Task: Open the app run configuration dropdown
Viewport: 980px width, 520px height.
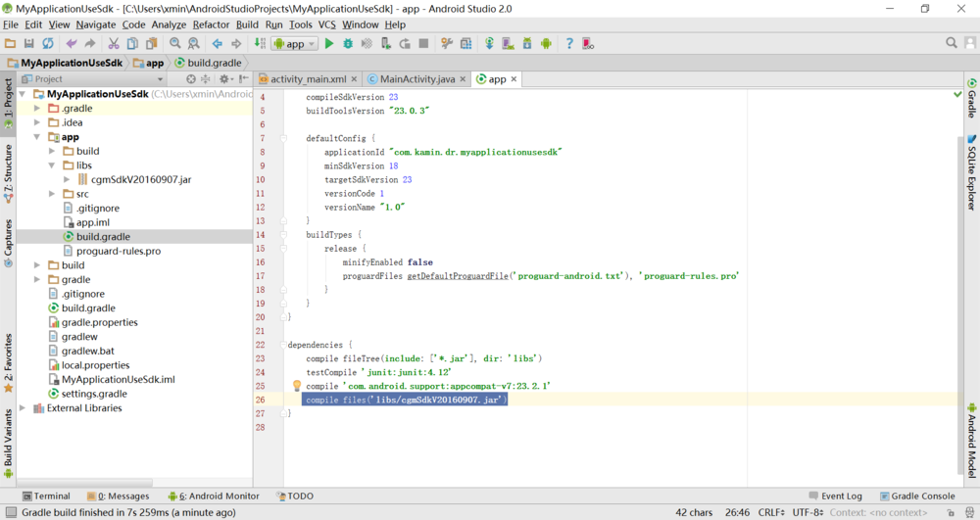Action: tap(294, 44)
